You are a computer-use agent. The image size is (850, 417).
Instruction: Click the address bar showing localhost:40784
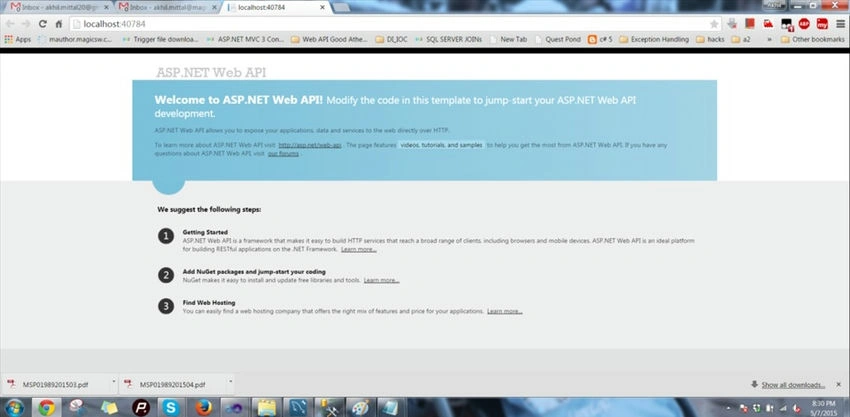tap(396, 24)
